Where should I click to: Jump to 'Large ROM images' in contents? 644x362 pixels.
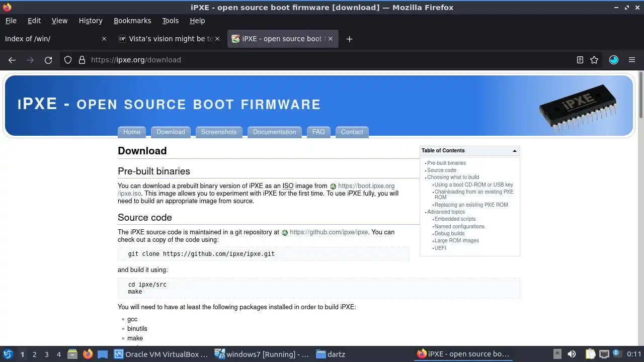456,240
